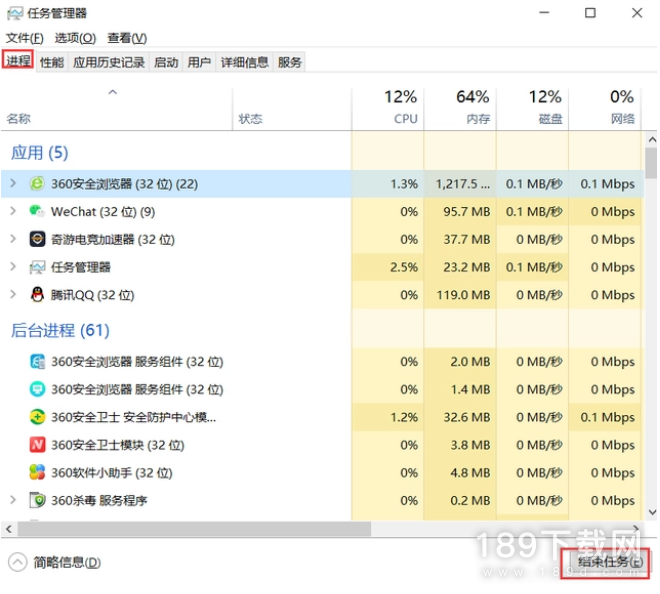Switch to the 用户 tab

[199, 62]
